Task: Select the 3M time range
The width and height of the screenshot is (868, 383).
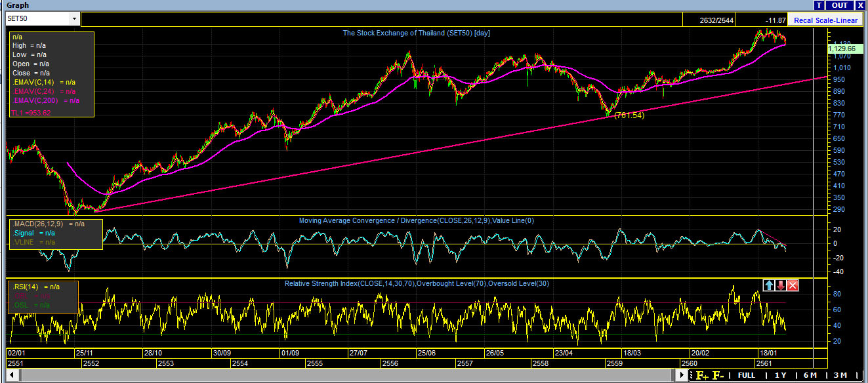Action: (x=840, y=375)
